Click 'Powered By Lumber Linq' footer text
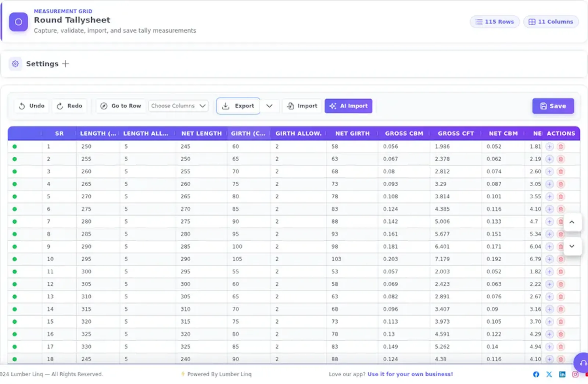The width and height of the screenshot is (588, 384). coord(219,374)
